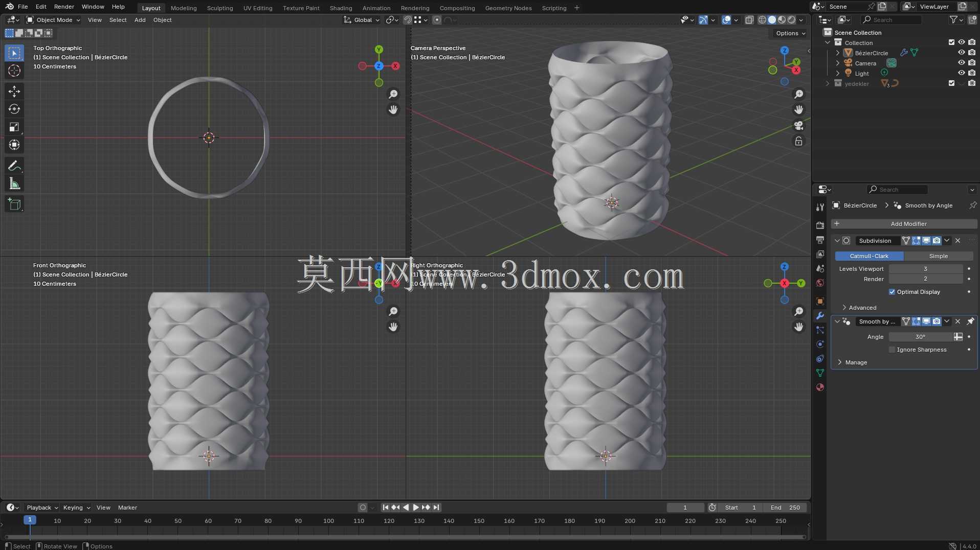980x550 pixels.
Task: Open the Modifiers properties tab (wrench icon)
Action: 820,316
